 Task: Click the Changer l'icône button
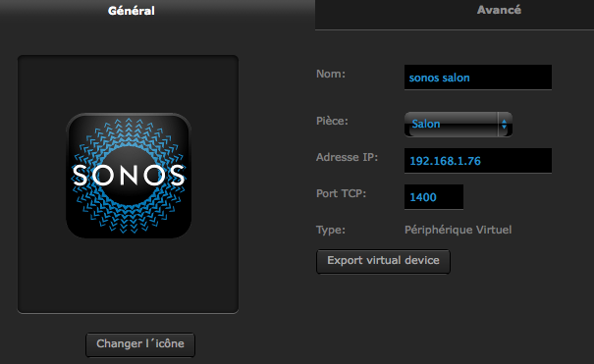click(140, 344)
